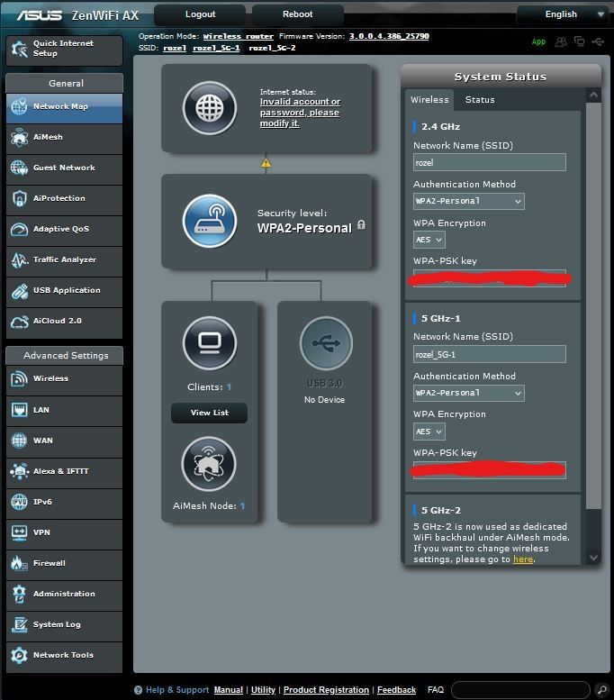
Task: Click the 'here' link for 5 GHz-2
Action: tap(523, 559)
